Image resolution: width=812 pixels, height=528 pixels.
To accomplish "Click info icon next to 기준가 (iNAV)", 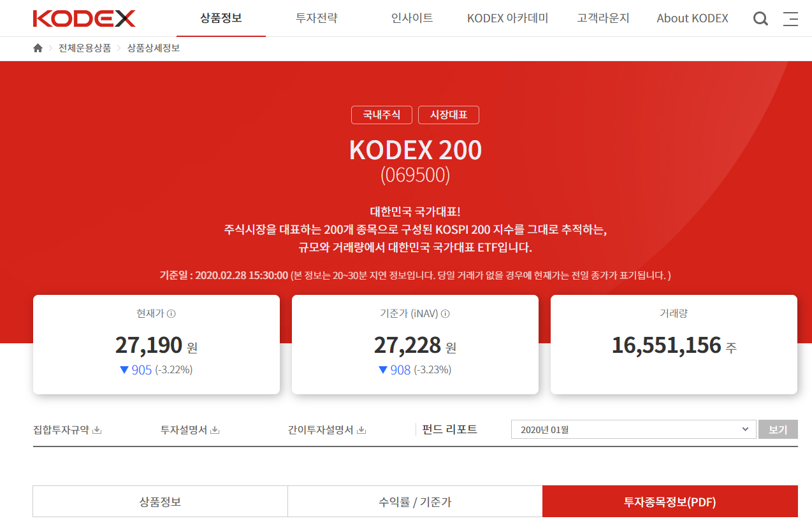I will 446,313.
